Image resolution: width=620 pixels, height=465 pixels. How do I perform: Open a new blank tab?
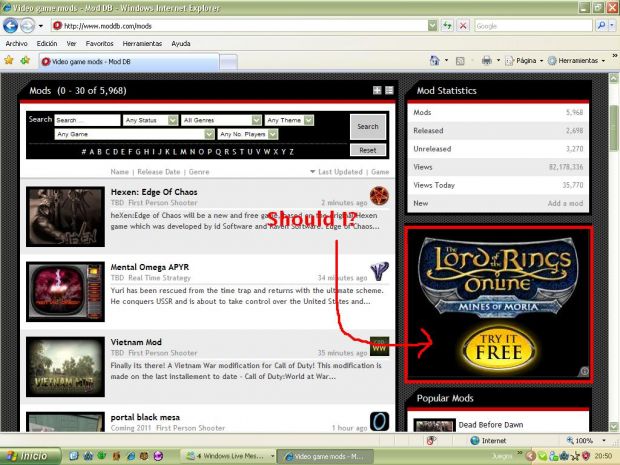(229, 62)
